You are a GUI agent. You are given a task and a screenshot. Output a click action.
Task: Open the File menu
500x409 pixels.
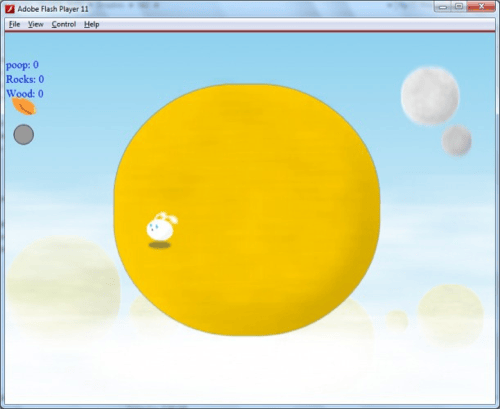click(x=14, y=24)
